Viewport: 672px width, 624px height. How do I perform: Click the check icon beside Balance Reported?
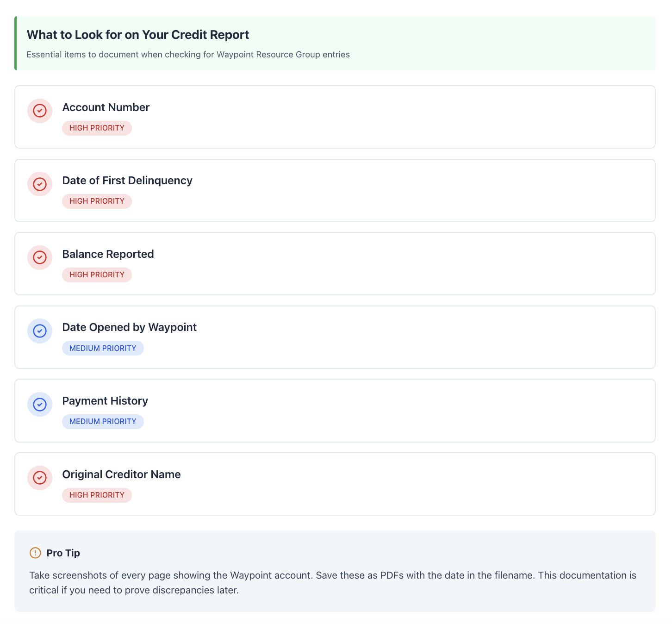40,257
